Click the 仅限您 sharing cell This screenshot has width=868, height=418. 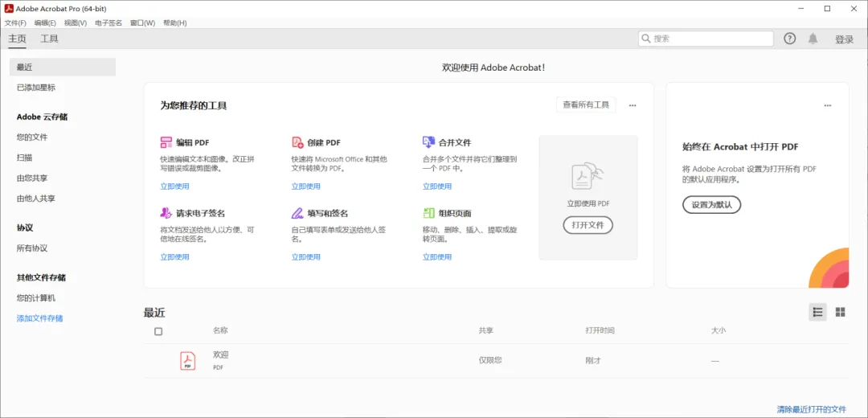point(490,360)
